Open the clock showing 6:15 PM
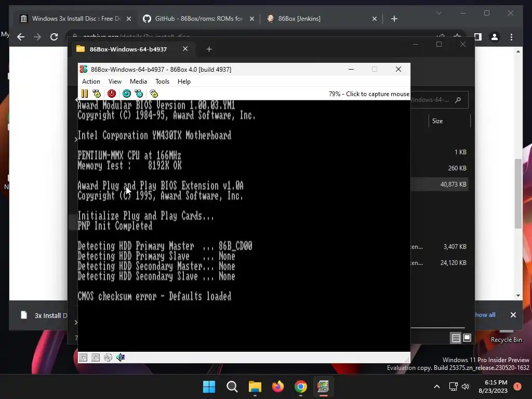The image size is (532, 399). click(x=493, y=387)
